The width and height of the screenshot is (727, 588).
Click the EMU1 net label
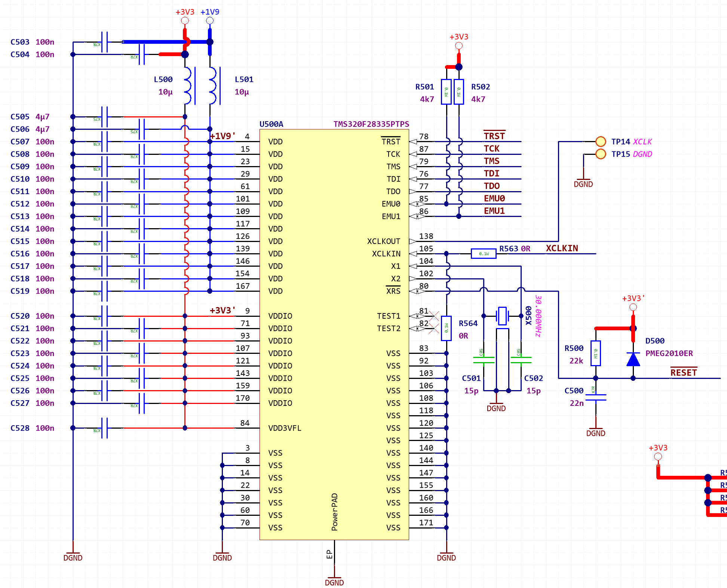coord(494,211)
